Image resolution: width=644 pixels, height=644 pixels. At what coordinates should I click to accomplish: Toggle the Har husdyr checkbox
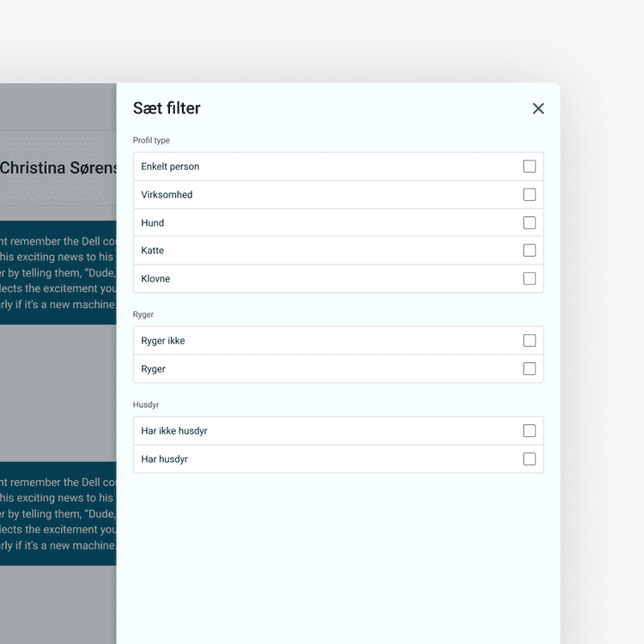pyautogui.click(x=529, y=459)
